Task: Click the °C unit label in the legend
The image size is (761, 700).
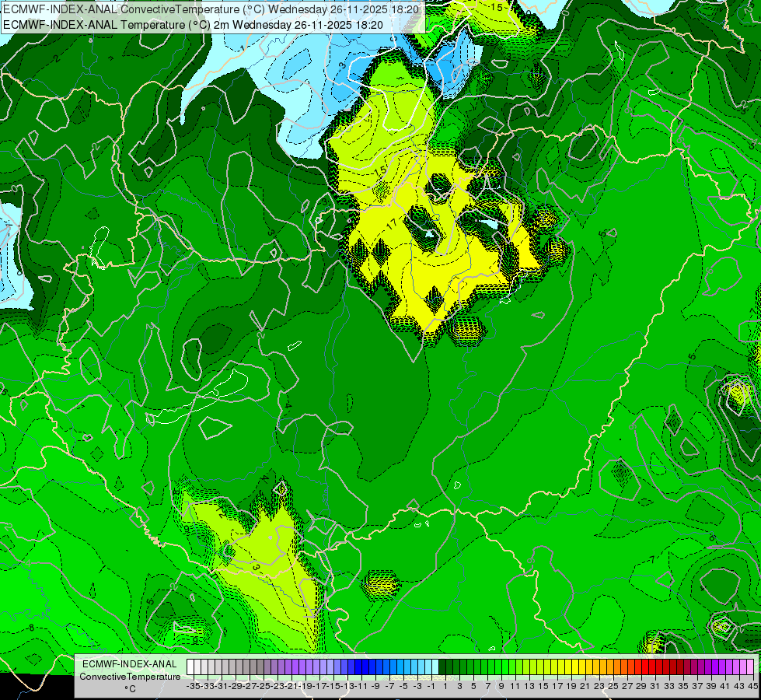Action: pos(130,689)
